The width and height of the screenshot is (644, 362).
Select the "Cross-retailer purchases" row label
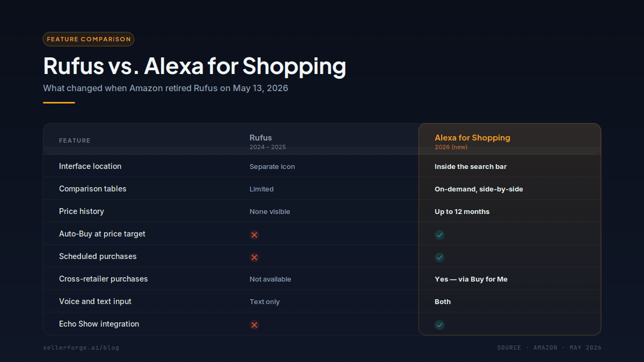103,279
